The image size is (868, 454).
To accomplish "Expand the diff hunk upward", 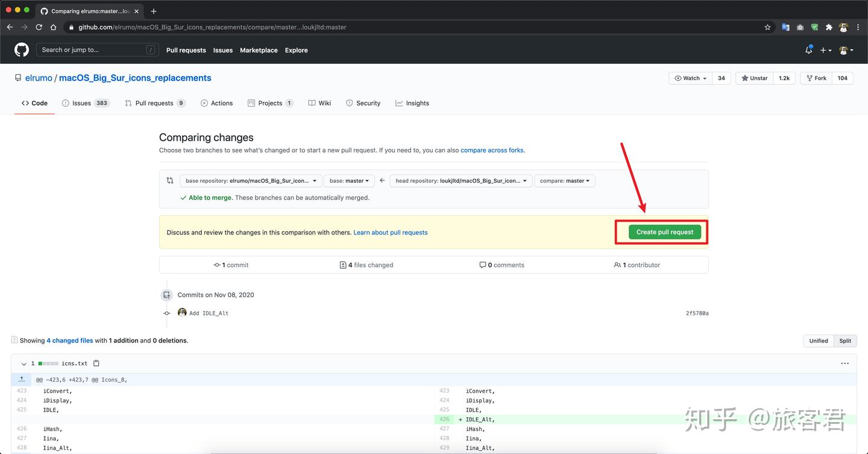I will [x=22, y=379].
